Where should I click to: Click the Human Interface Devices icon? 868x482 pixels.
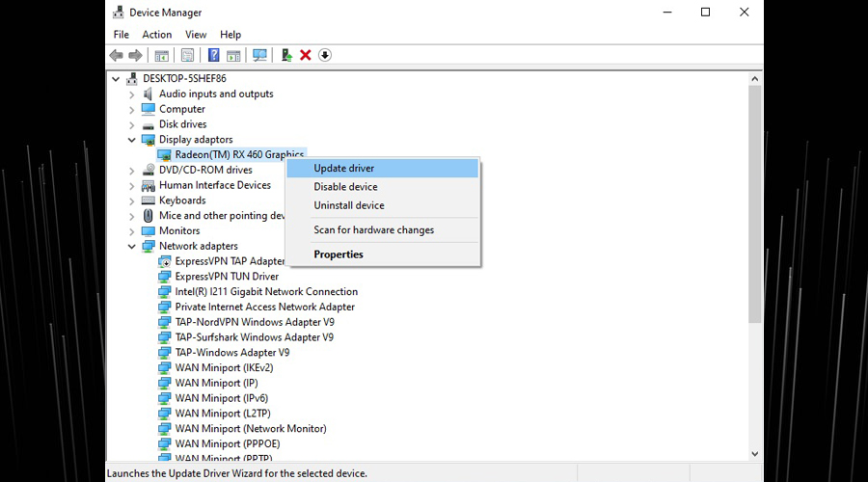tap(148, 185)
